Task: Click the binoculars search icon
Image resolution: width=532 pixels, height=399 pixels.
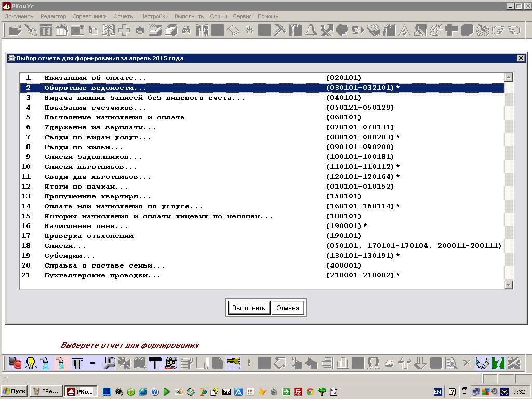Action: (186, 30)
